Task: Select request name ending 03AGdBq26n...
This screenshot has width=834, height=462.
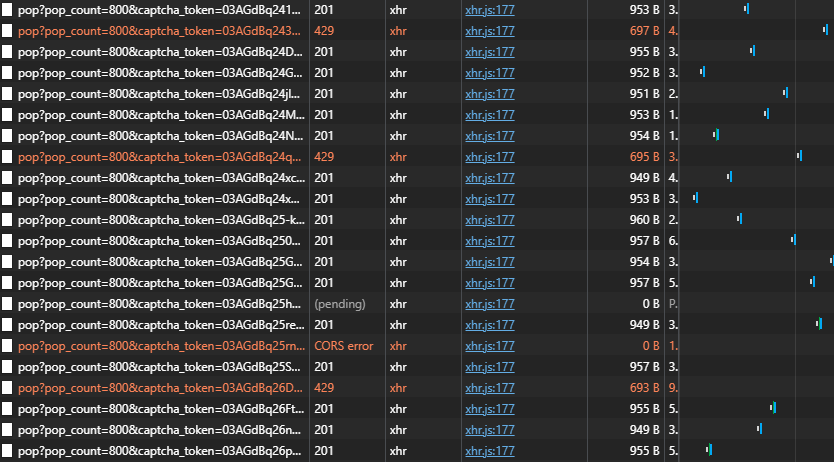Action: click(159, 430)
